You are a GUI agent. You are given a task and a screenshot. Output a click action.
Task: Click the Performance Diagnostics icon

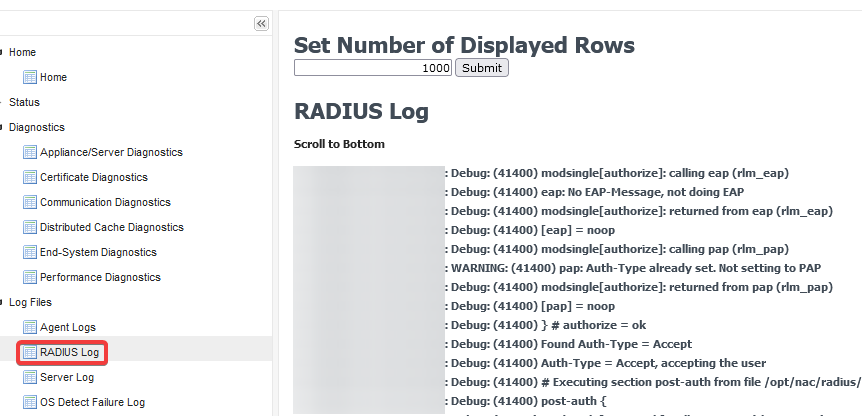click(30, 277)
